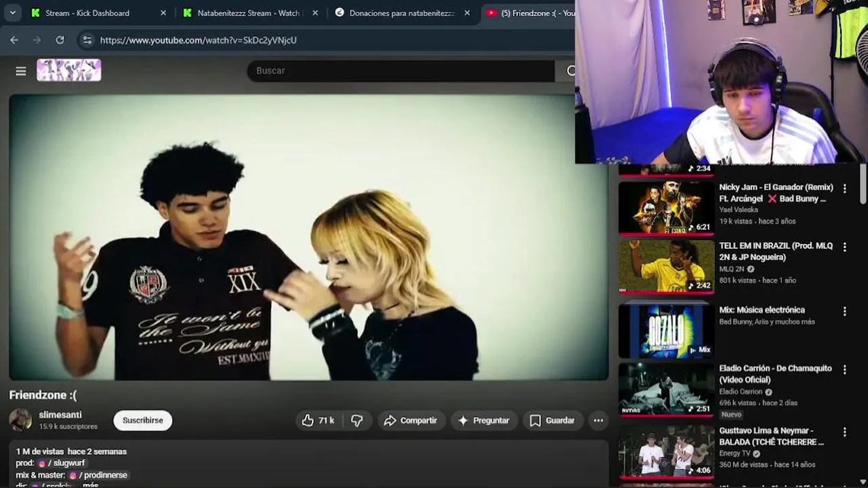Open options menu for Música electrónica mix
Viewport: 868px width, 488px height.
tap(844, 311)
